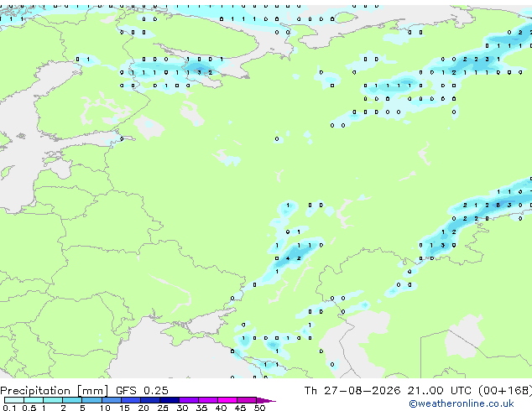
Task: Click the above-50 mm legend arrow tip
Action: click(x=266, y=400)
